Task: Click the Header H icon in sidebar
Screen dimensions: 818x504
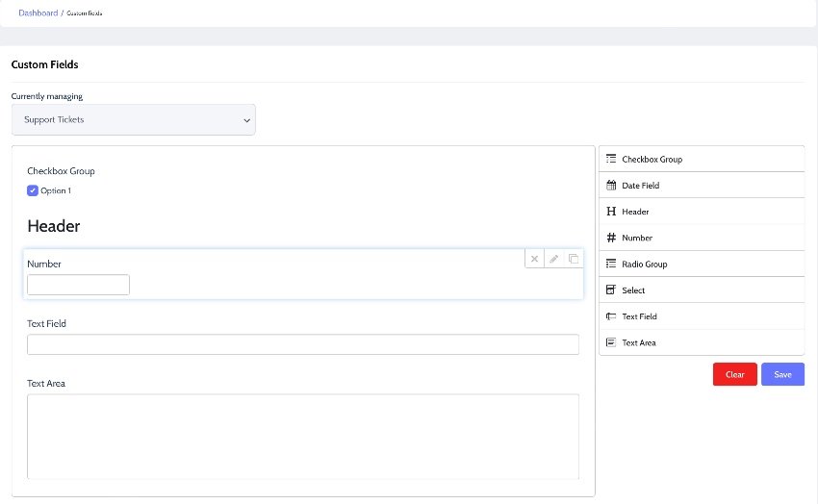Action: click(x=611, y=211)
